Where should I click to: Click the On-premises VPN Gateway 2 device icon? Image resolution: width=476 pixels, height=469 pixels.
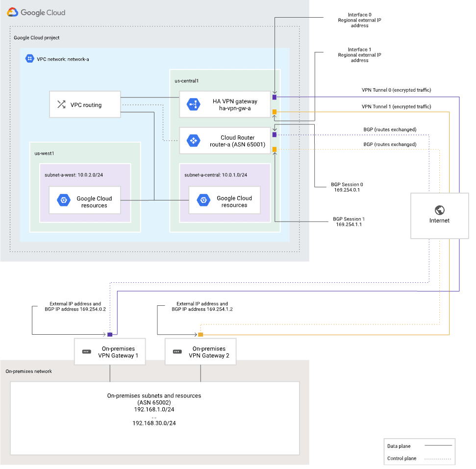coord(177,352)
